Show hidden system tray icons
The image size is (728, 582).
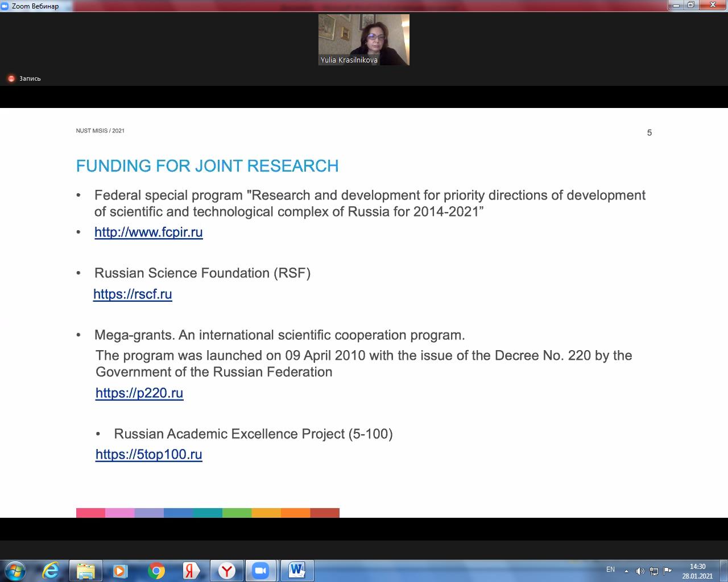coord(626,571)
